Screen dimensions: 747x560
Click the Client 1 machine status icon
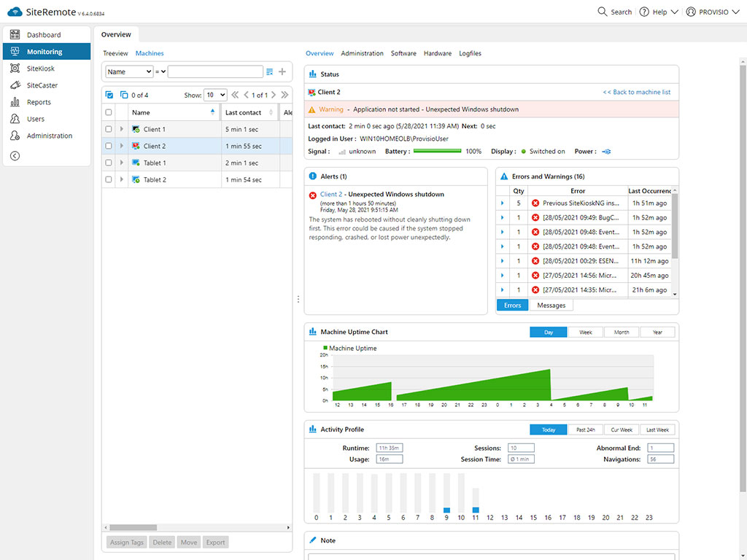136,129
